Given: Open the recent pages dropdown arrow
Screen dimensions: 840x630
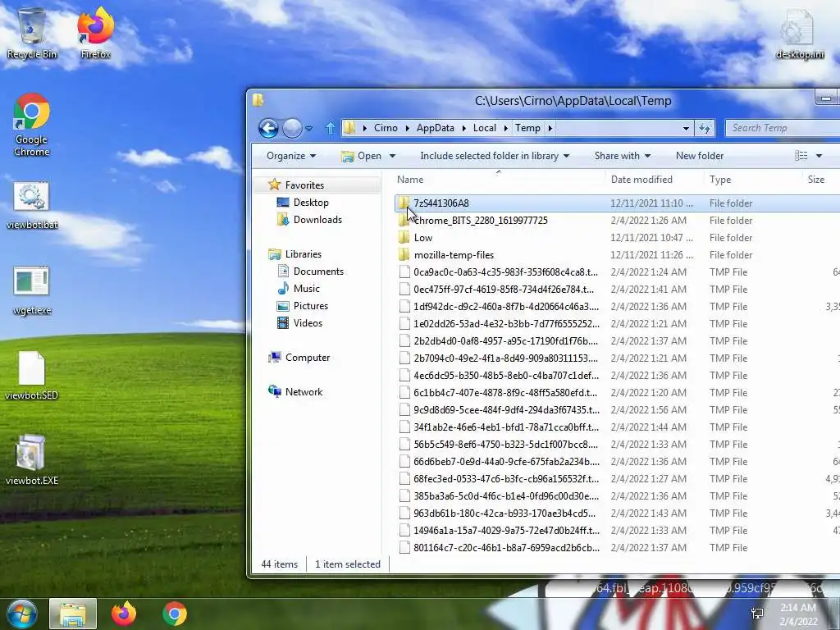Looking at the screenshot, I should (x=309, y=129).
